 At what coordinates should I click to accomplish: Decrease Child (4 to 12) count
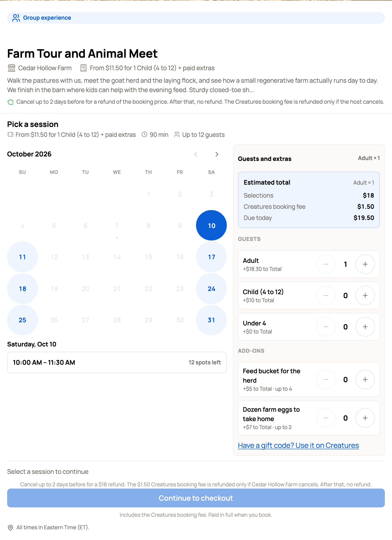coord(326,295)
